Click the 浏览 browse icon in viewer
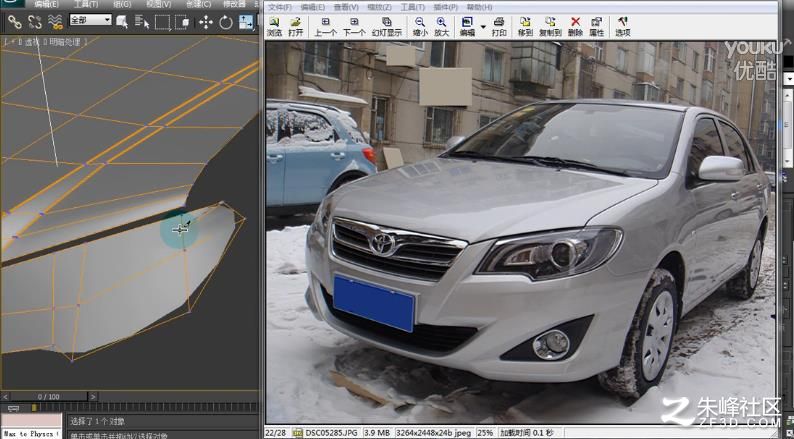This screenshot has height=439, width=794. 274,27
